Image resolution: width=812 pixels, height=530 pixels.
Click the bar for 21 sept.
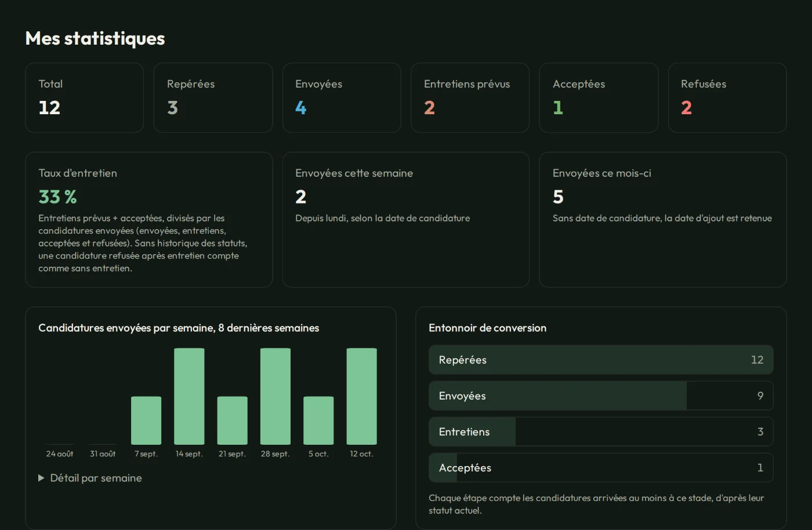233,420
